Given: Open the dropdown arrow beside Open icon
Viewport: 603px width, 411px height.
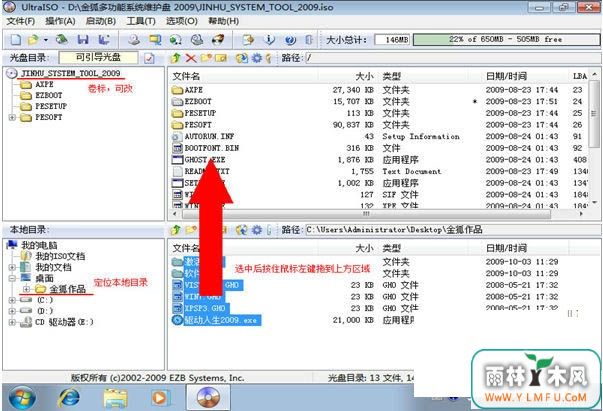Looking at the screenshot, I should (46, 40).
